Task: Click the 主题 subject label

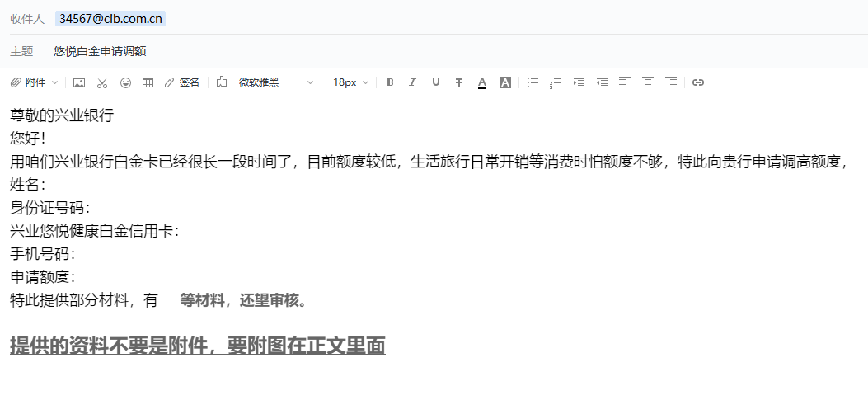Action: (x=21, y=51)
